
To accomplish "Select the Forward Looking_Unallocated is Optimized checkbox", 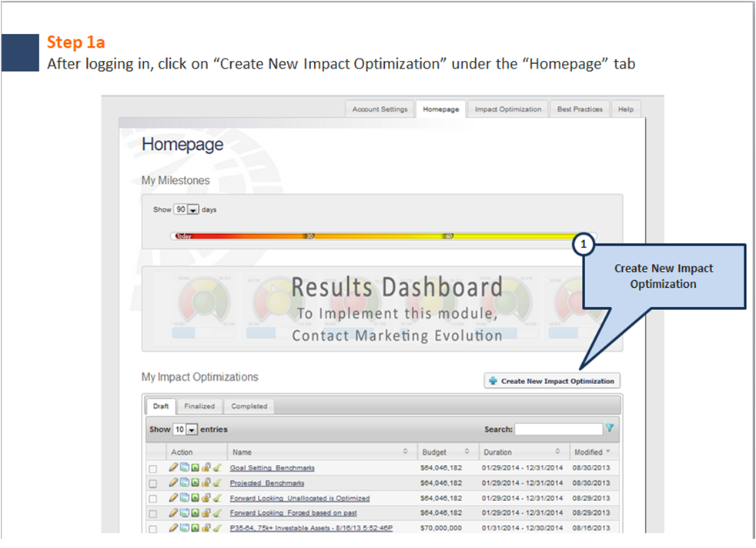I will [152, 499].
